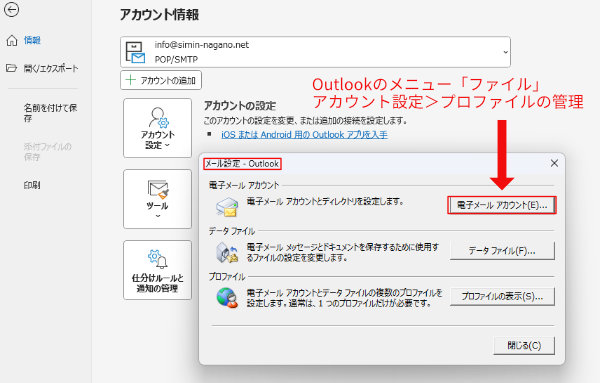600x383 pixels.
Task: Click the プロファイルの表示(S)... button
Action: pos(502,296)
